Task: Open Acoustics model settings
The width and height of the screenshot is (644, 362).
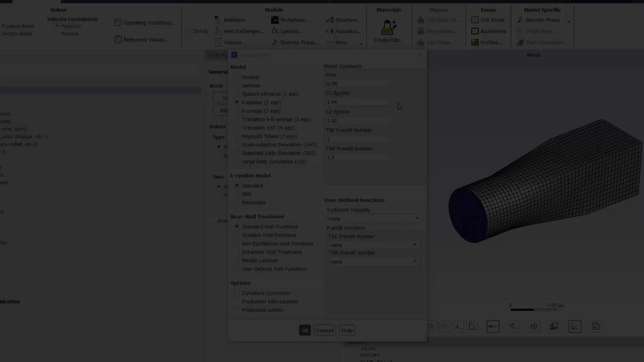Action: tap(344, 31)
